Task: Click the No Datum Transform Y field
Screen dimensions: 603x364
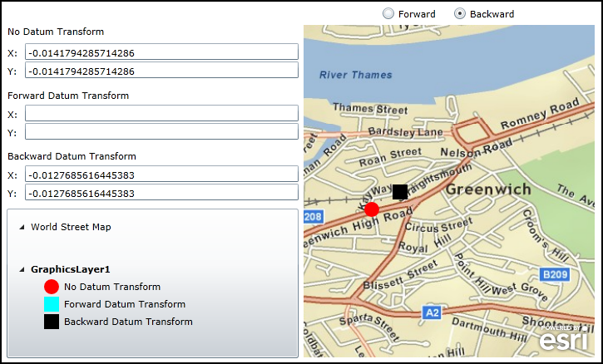Action: click(x=161, y=71)
